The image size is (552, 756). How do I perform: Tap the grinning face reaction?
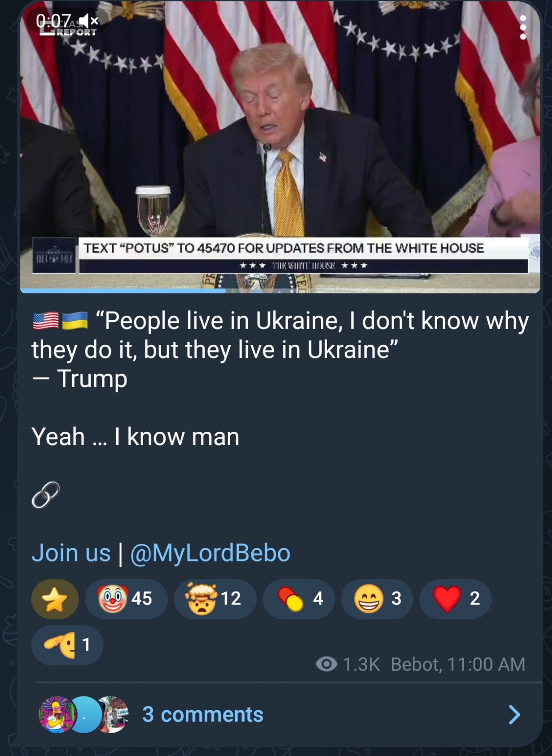pyautogui.click(x=377, y=598)
